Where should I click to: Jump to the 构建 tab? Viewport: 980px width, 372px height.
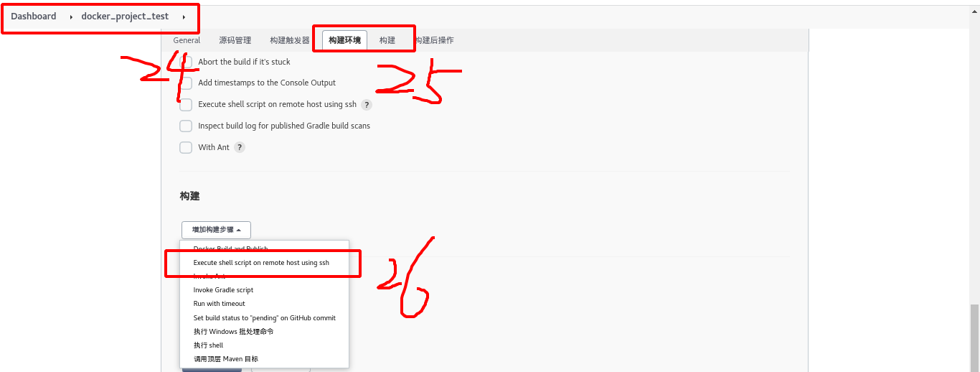[387, 40]
